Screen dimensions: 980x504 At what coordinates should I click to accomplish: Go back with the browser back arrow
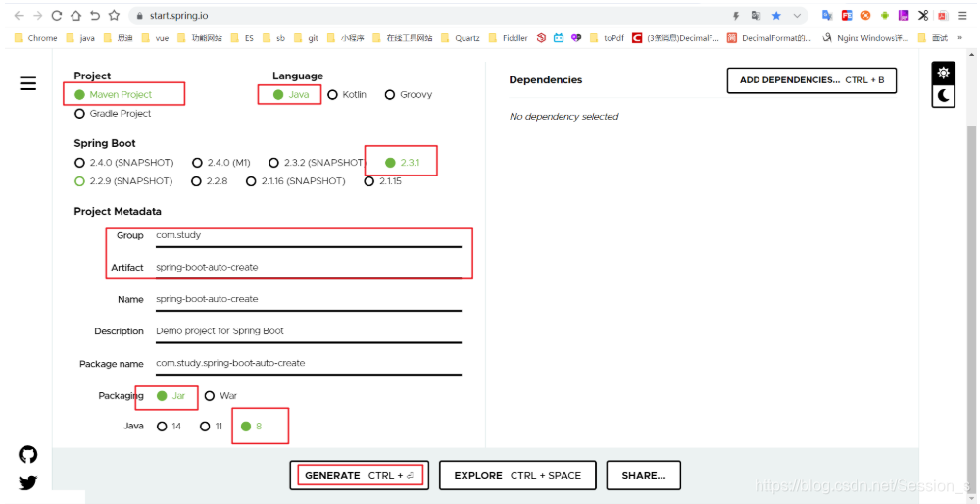[x=18, y=15]
